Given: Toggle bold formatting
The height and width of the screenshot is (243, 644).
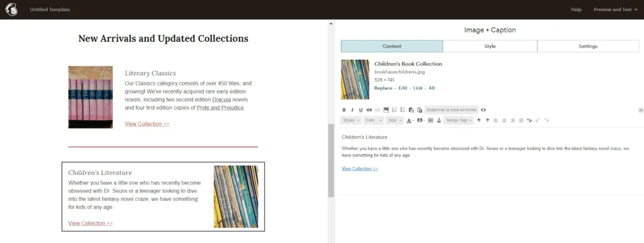Looking at the screenshot, I should (x=344, y=110).
